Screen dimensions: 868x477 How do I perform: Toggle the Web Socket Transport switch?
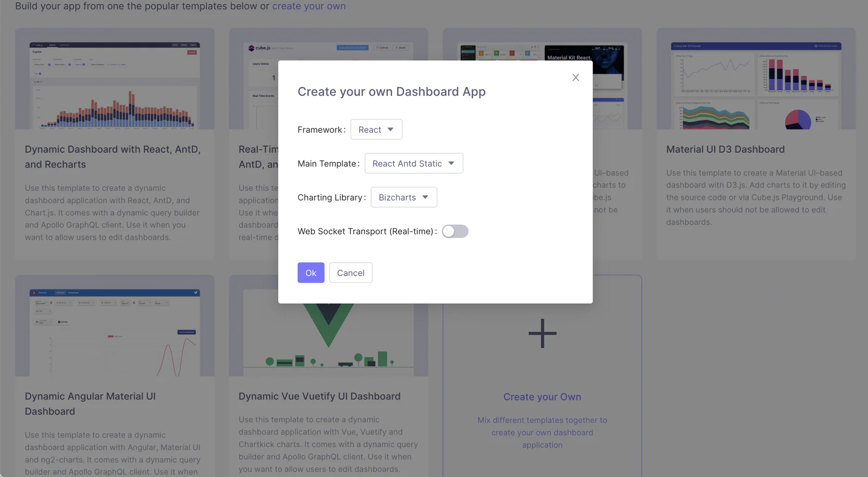pyautogui.click(x=455, y=231)
